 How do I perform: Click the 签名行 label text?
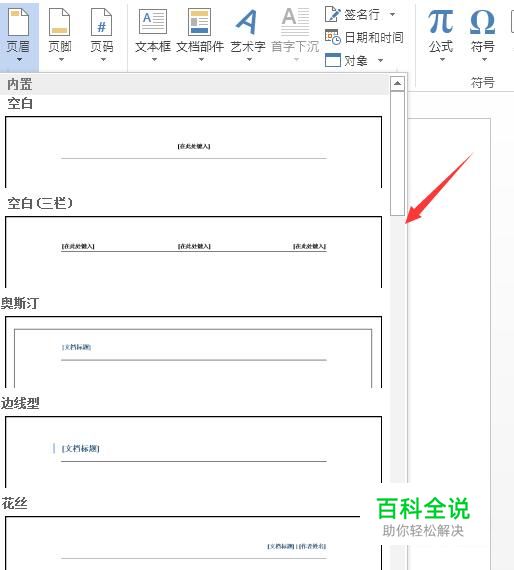(x=362, y=15)
